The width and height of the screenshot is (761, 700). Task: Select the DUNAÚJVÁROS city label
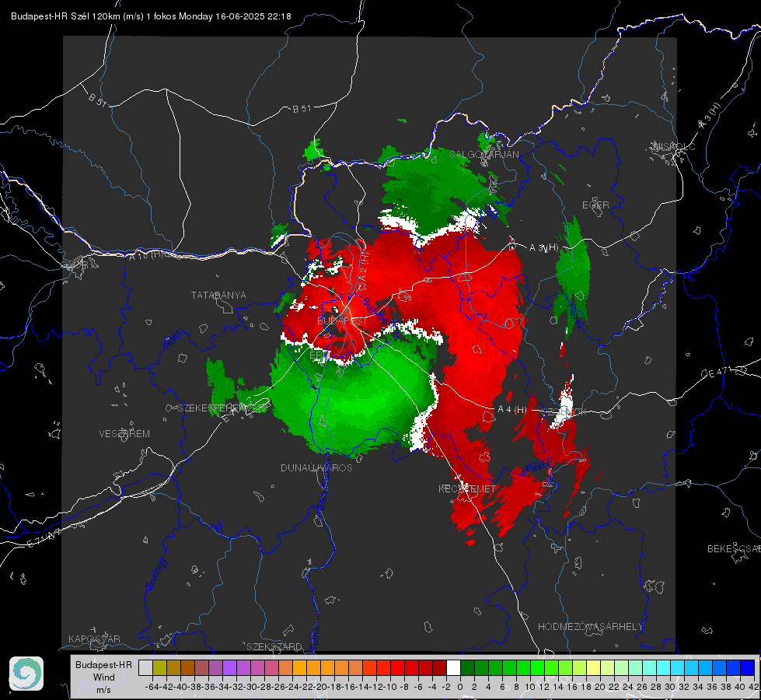pyautogui.click(x=316, y=467)
